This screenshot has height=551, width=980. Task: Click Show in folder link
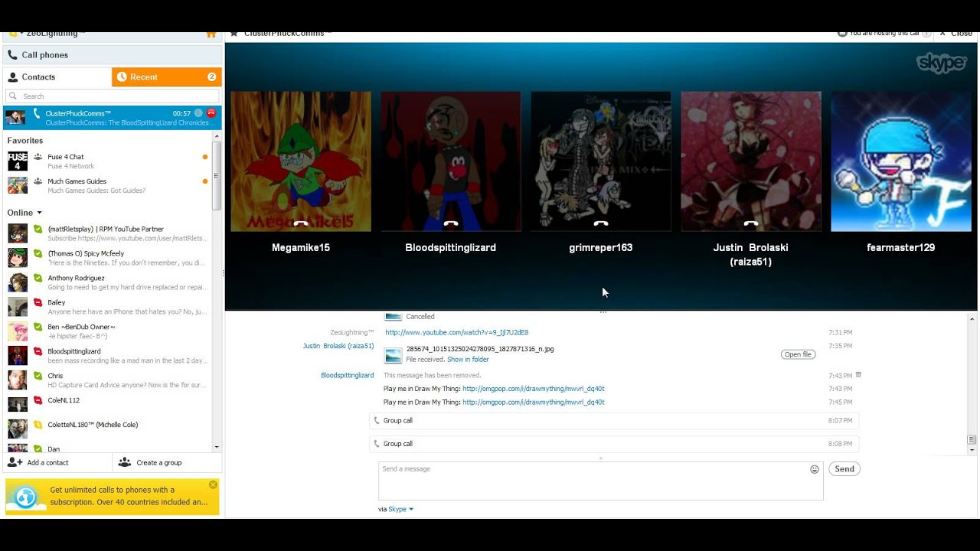[468, 360]
